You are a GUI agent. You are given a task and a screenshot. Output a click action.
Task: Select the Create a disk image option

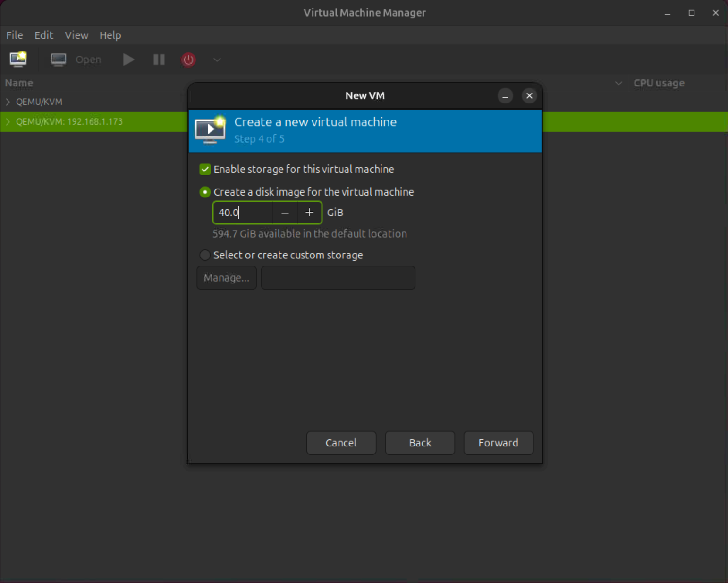click(x=205, y=192)
